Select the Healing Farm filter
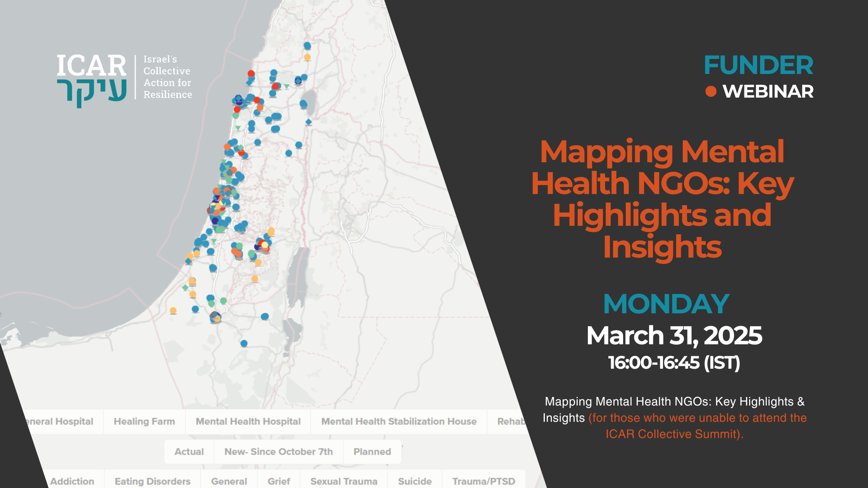Screen dimensions: 868x488 [144, 421]
